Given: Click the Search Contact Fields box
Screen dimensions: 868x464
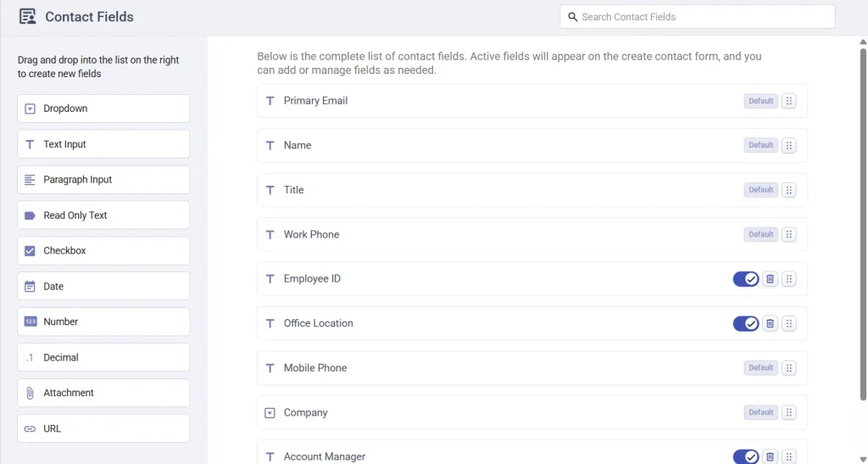Looking at the screenshot, I should coord(704,17).
